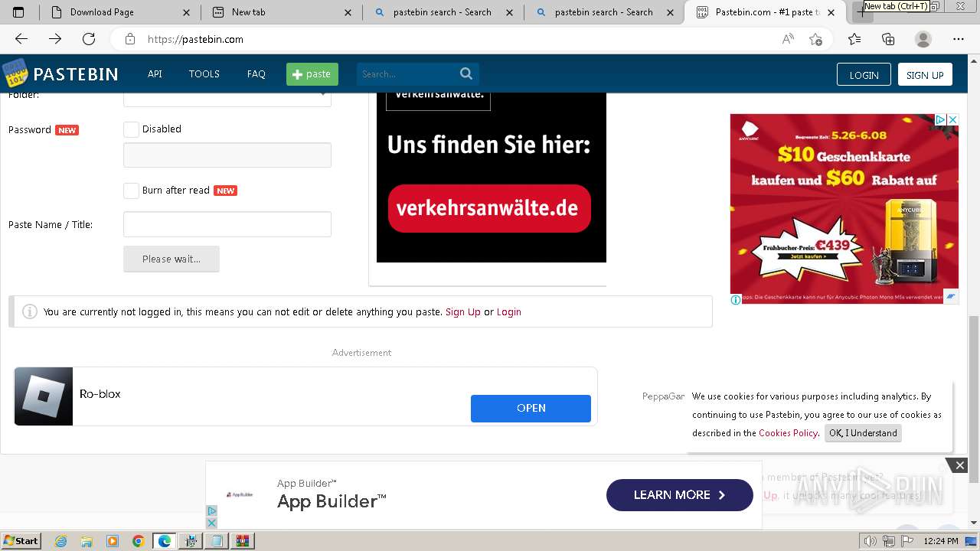
Task: Click the browser forward arrow
Action: coord(55,39)
